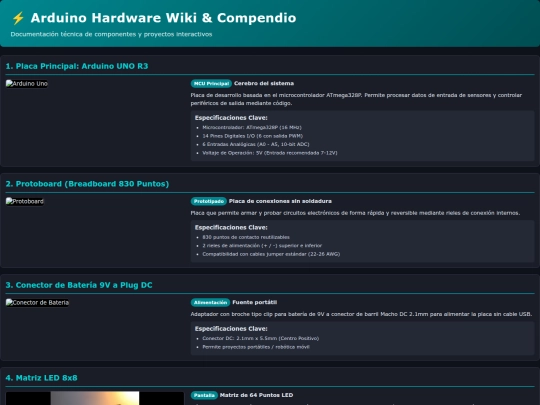Click the text Matriz de 64 Puntos LED
The height and width of the screenshot is (405, 540).
pyautogui.click(x=256, y=395)
